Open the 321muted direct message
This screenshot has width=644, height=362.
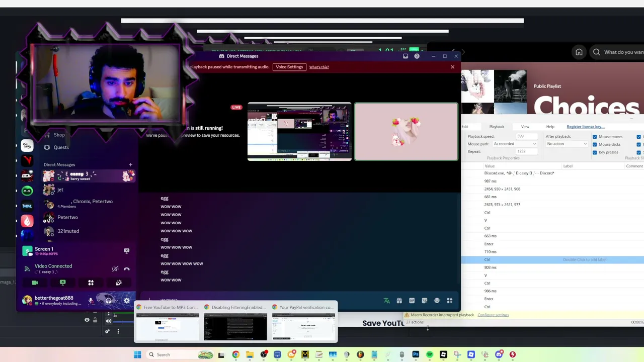tap(89, 231)
